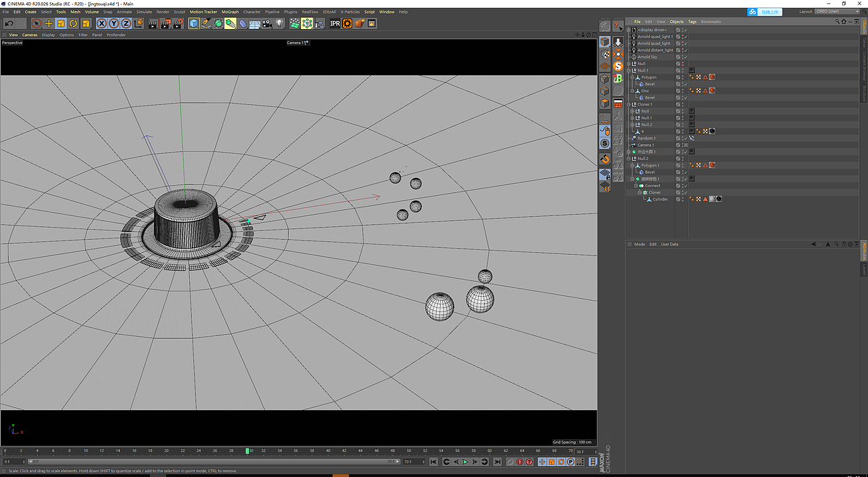This screenshot has width=868, height=477.
Task: Open Arnold IPR render window
Action: click(x=335, y=24)
